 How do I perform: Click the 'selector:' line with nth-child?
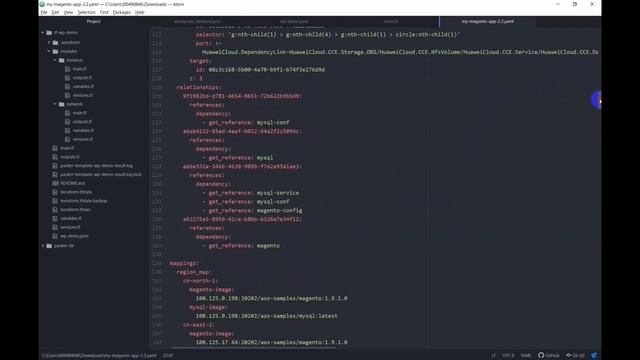[328, 35]
